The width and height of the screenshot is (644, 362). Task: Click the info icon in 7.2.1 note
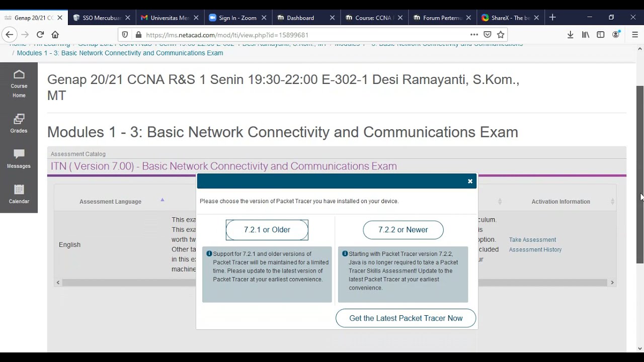209,254
